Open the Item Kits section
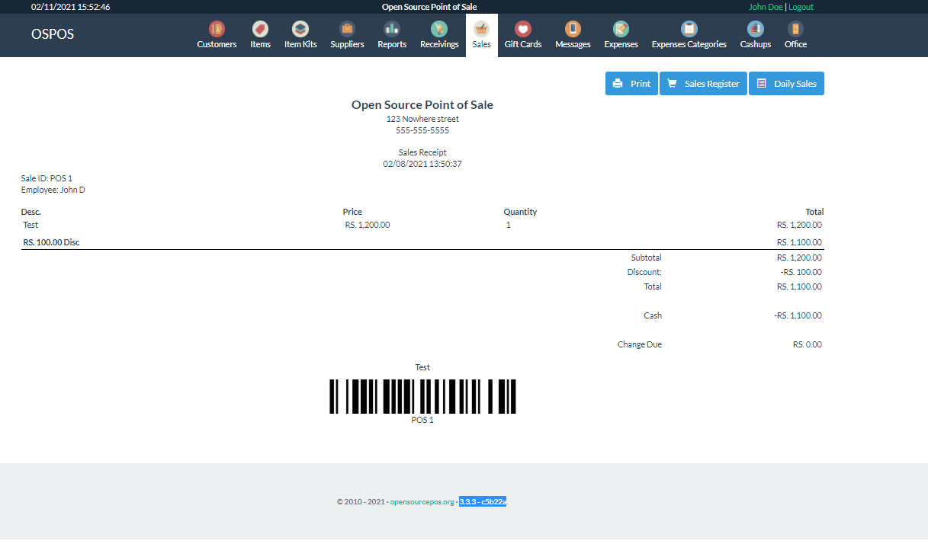Viewport: 928px width, 560px height. pos(300,33)
